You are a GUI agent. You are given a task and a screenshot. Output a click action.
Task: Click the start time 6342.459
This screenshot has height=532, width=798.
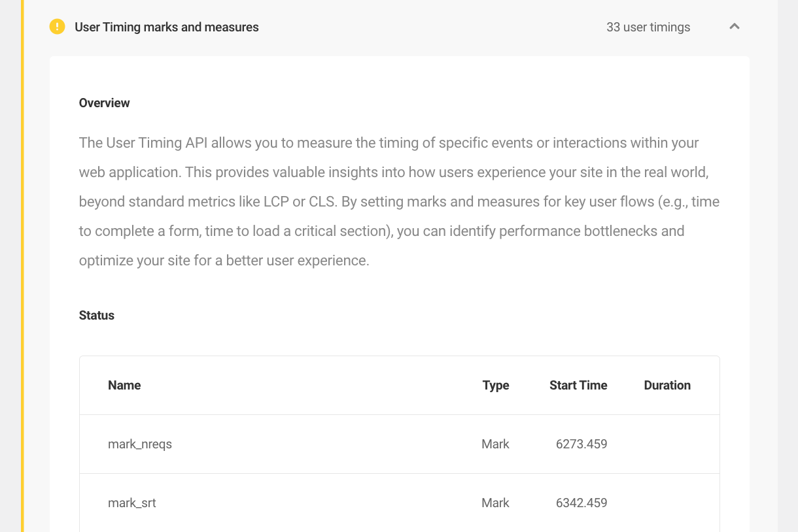pos(581,503)
